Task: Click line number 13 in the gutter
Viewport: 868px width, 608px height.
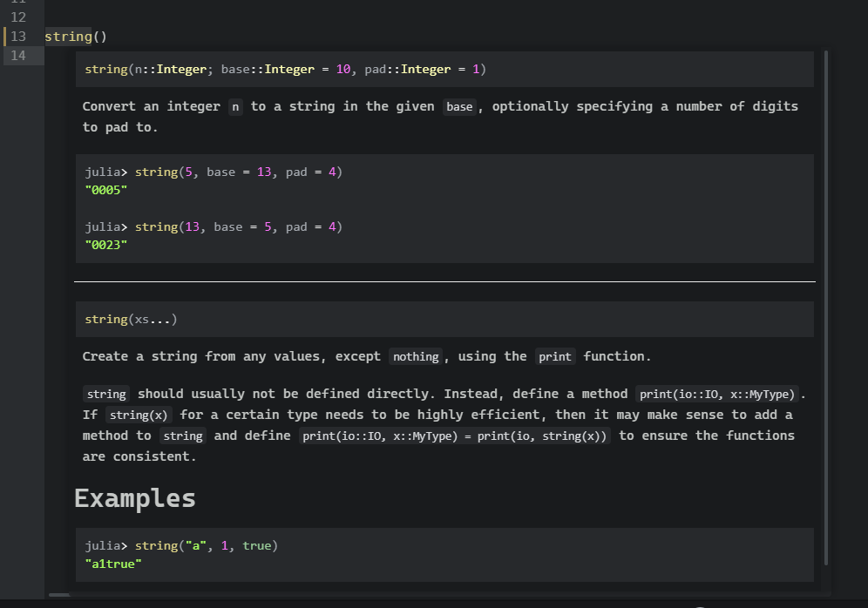Action: click(x=18, y=37)
